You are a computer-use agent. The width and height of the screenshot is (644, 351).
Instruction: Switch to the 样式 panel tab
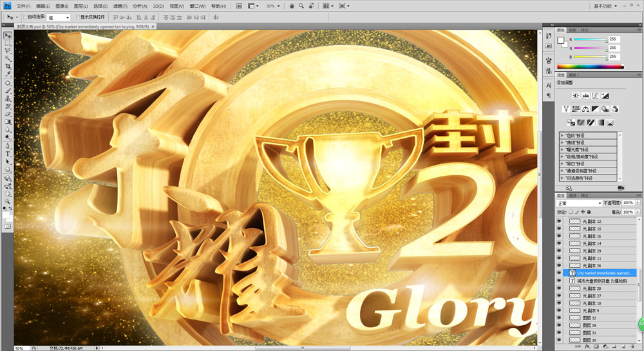click(585, 30)
